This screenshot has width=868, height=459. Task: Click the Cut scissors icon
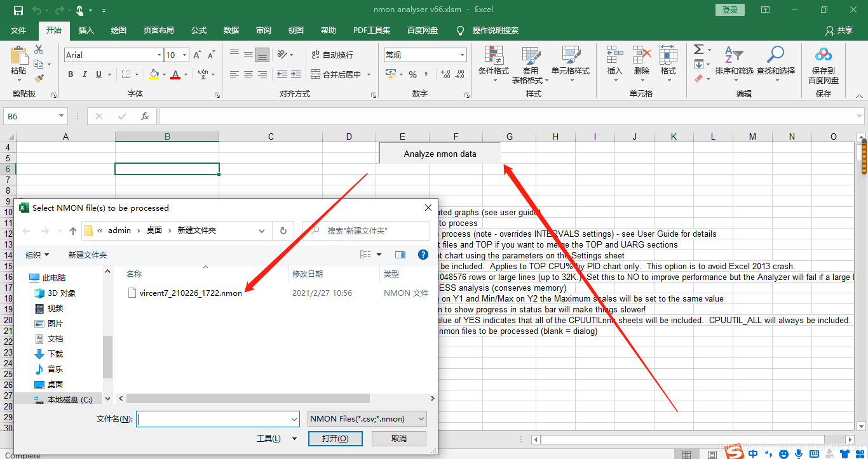point(39,50)
